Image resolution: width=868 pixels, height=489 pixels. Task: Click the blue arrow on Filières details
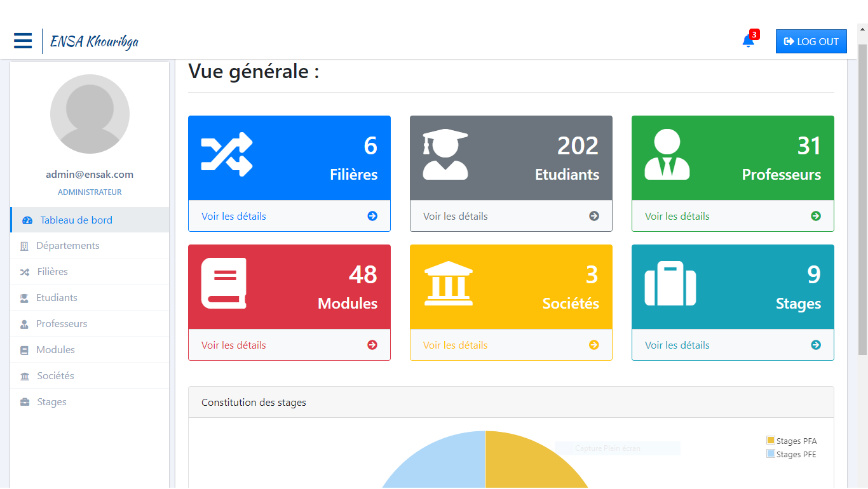(372, 216)
